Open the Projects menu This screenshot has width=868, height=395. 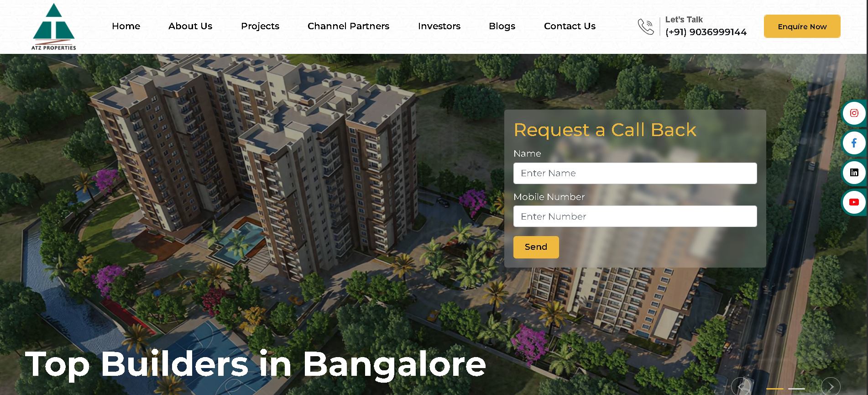(x=260, y=26)
